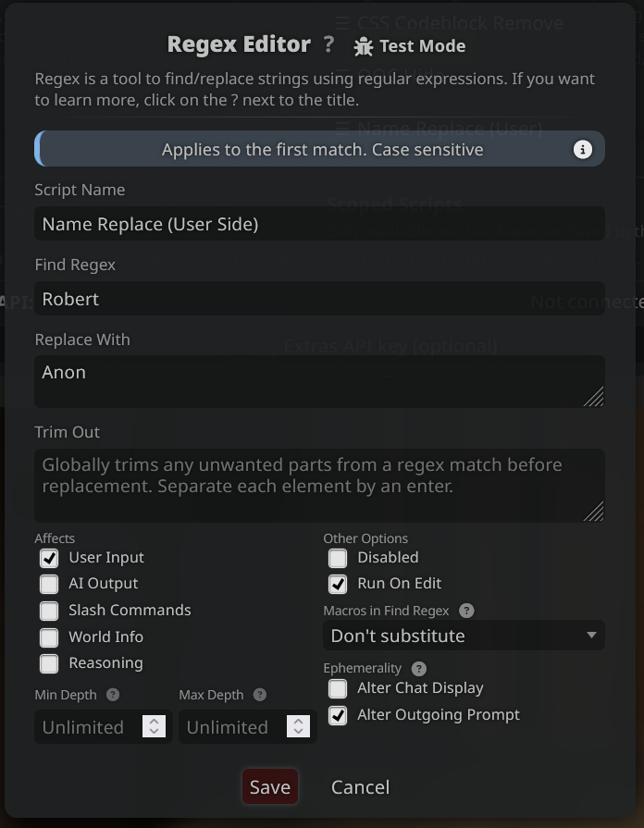This screenshot has width=644, height=828.
Task: Toggle the Run On Edit checkbox
Action: pos(338,584)
